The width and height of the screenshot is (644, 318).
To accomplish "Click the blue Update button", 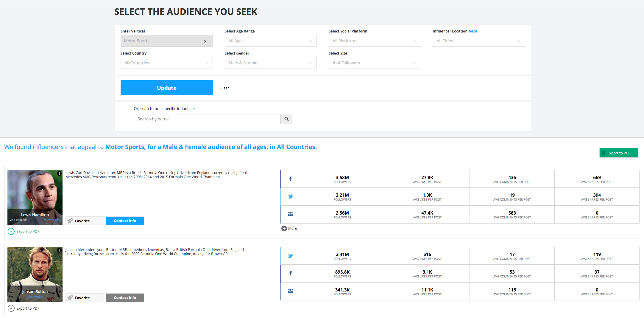I will click(166, 88).
